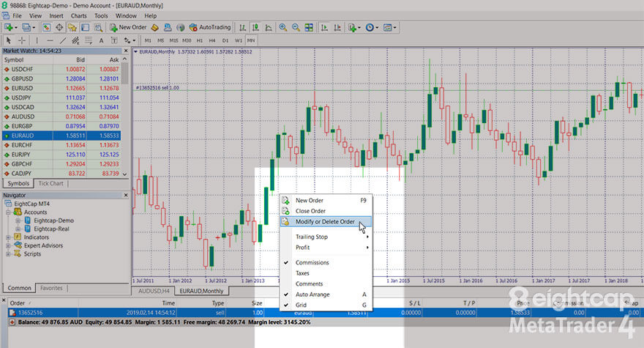The width and height of the screenshot is (644, 348).
Task: Select the Fibonacci retracement tool
Action: [89, 40]
